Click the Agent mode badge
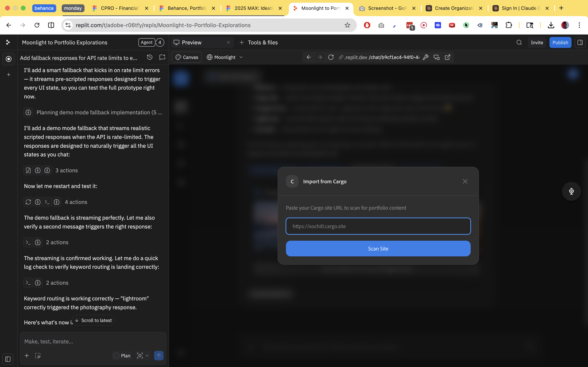588x367 pixels. 147,42
